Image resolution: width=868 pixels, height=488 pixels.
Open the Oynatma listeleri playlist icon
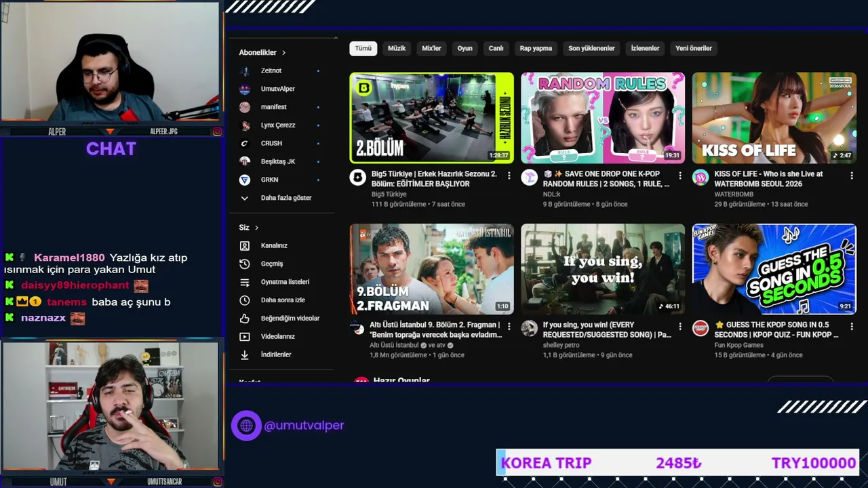click(245, 282)
